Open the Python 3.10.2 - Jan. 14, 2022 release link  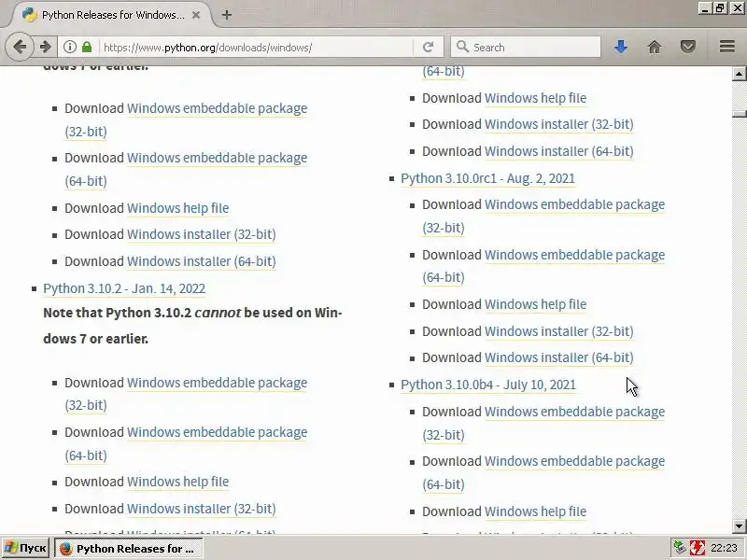pos(124,288)
